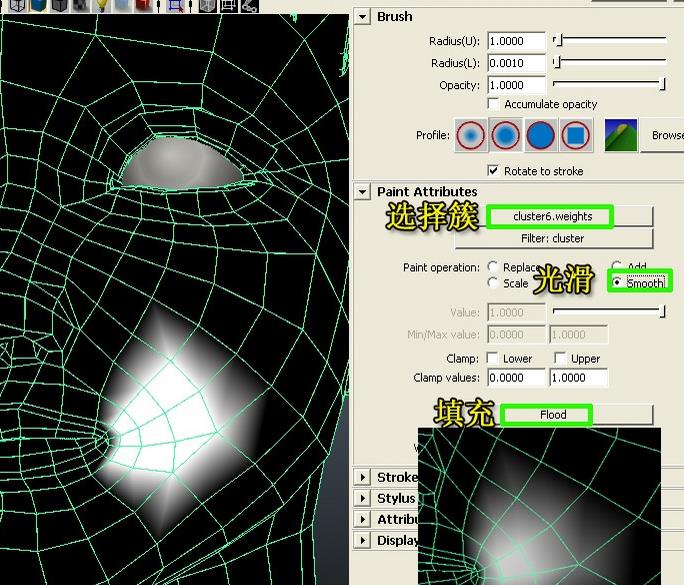The image size is (684, 585).
Task: Toggle the isolate select icon
Action: point(176,5)
